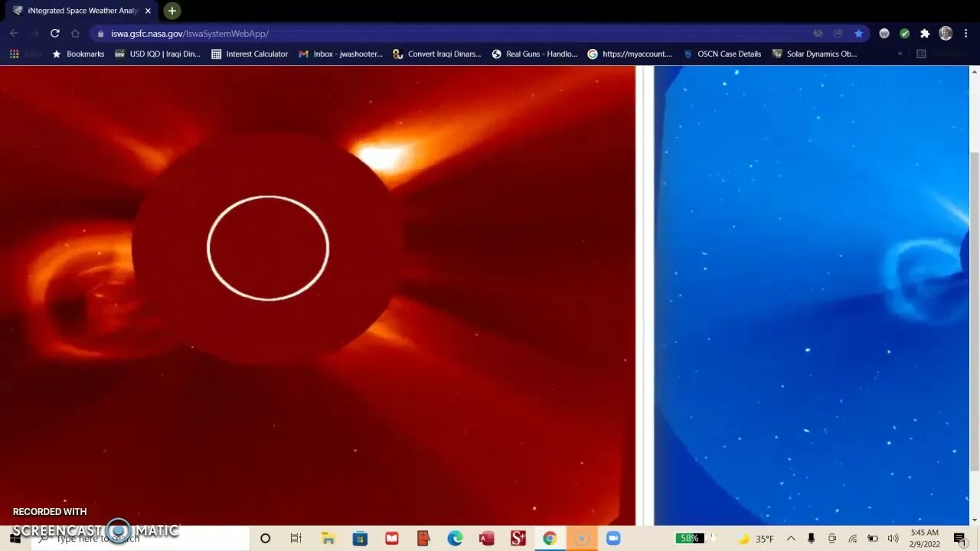Select the iNtegrated Space Weather tab
The width and height of the screenshot is (980, 551).
[x=80, y=11]
